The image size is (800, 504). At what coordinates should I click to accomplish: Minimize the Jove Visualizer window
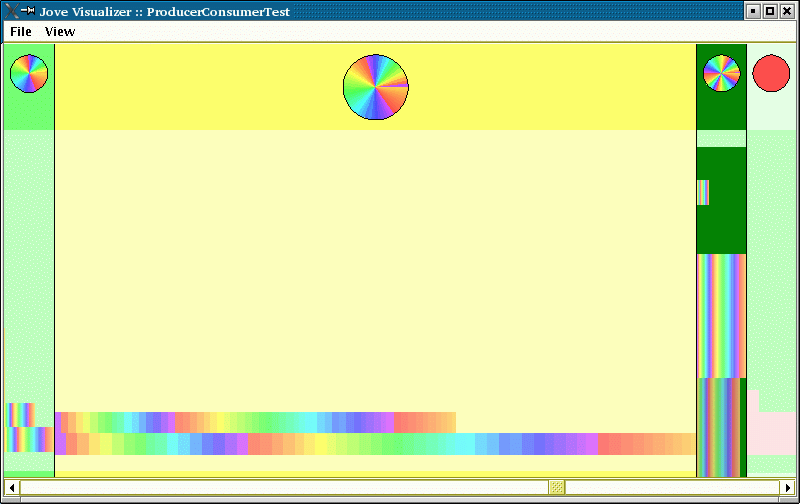tap(753, 11)
